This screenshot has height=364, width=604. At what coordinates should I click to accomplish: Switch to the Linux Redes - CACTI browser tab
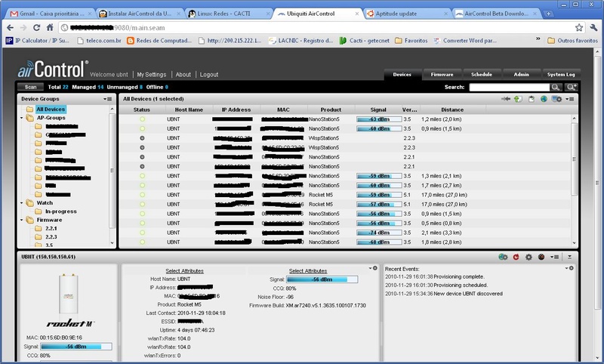[x=229, y=14]
